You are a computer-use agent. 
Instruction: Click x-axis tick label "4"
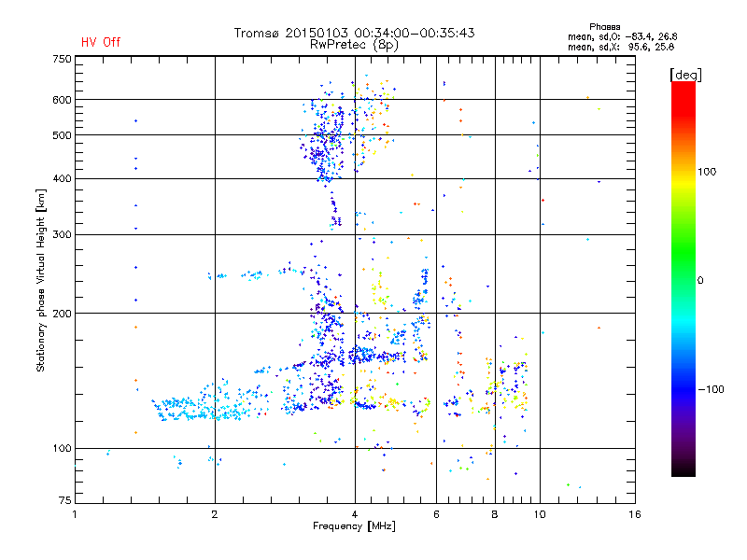point(355,514)
